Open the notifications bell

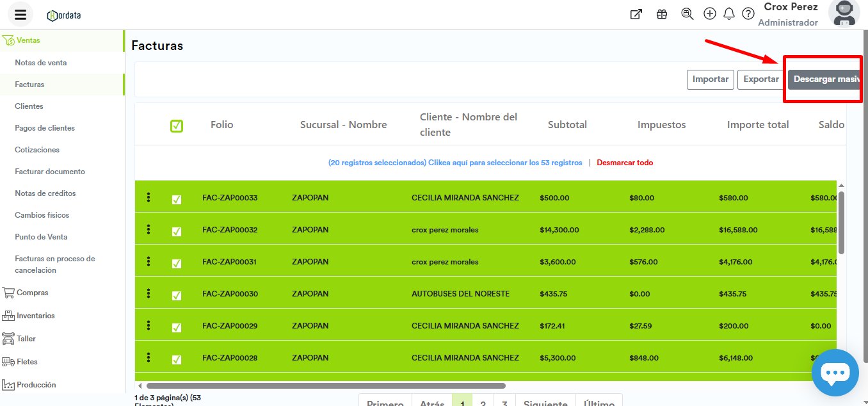click(x=728, y=14)
